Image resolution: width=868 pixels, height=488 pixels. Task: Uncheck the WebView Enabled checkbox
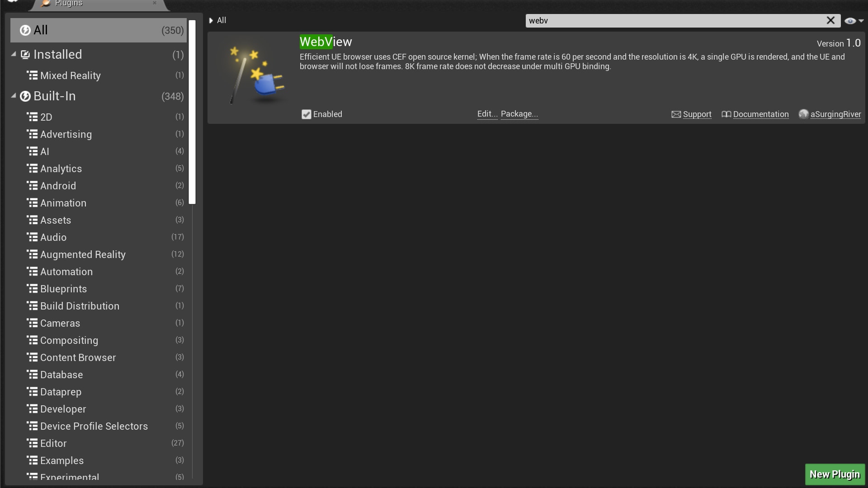pos(307,114)
